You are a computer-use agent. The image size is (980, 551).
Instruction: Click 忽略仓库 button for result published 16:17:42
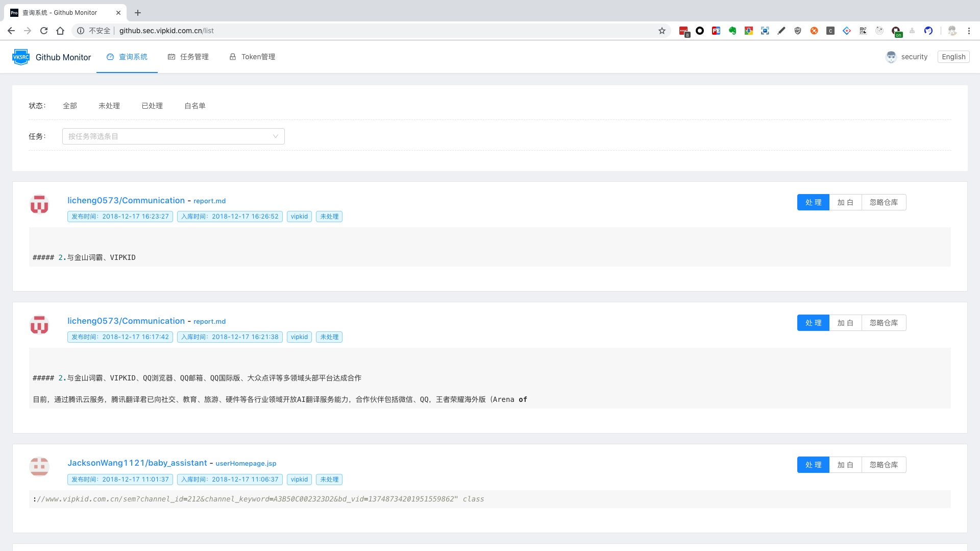884,323
